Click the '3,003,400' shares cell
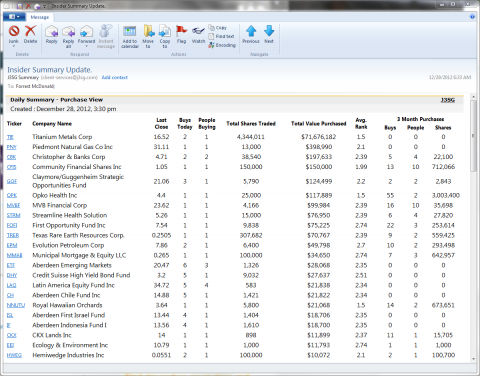480x376 pixels. click(446, 195)
